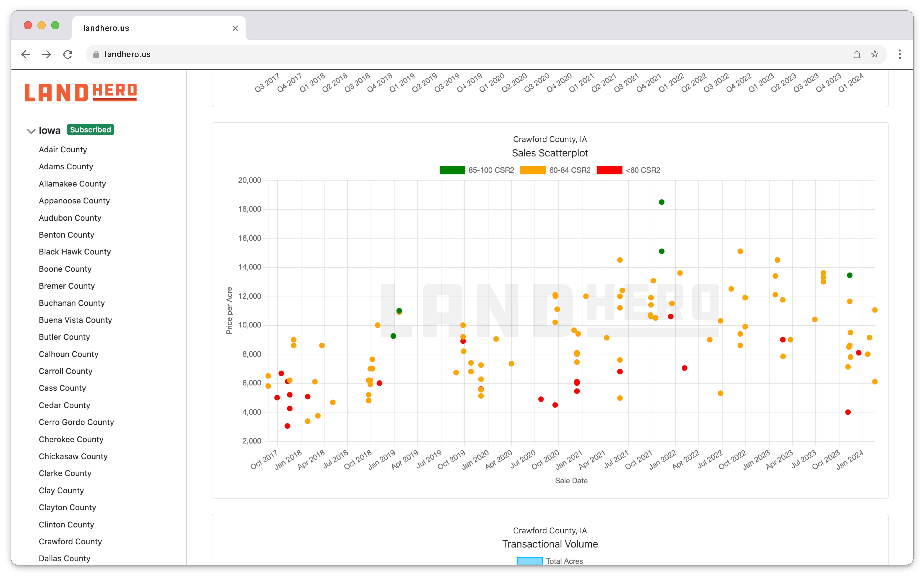Click the Sale Date axis label

[571, 481]
